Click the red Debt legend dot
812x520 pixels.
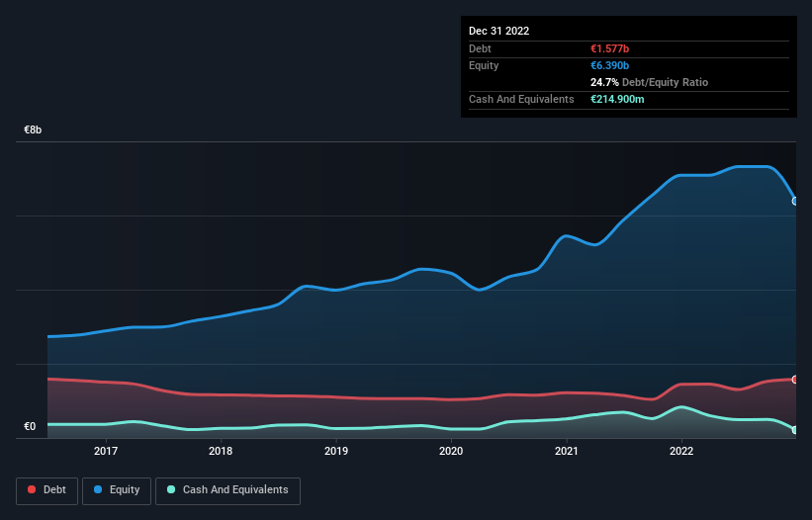[32, 489]
